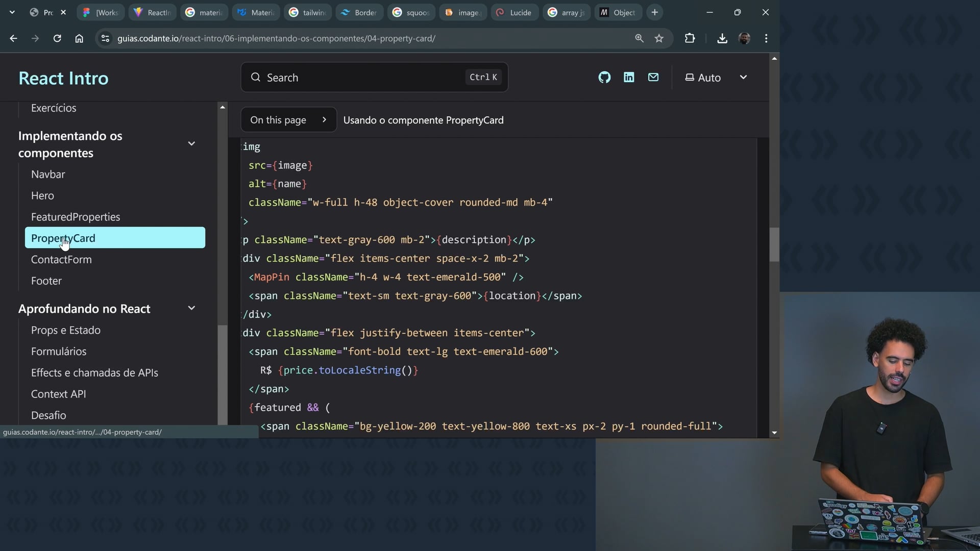The height and width of the screenshot is (551, 980).
Task: Switch to the Border browser tab
Action: pos(360,12)
